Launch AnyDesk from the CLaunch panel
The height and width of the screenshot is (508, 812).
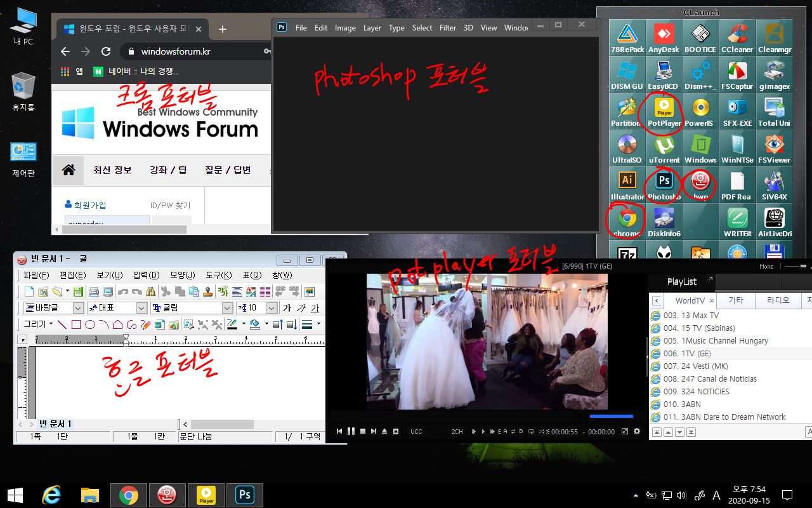pos(664,37)
